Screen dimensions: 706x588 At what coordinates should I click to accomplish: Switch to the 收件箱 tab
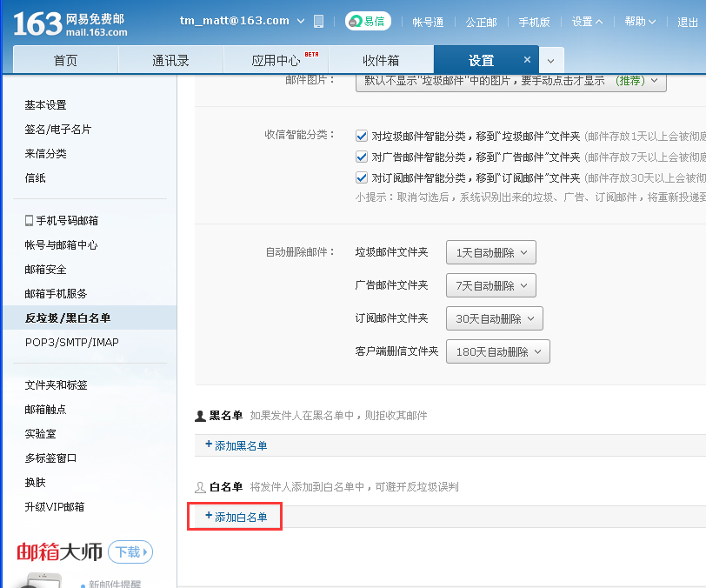pos(381,61)
